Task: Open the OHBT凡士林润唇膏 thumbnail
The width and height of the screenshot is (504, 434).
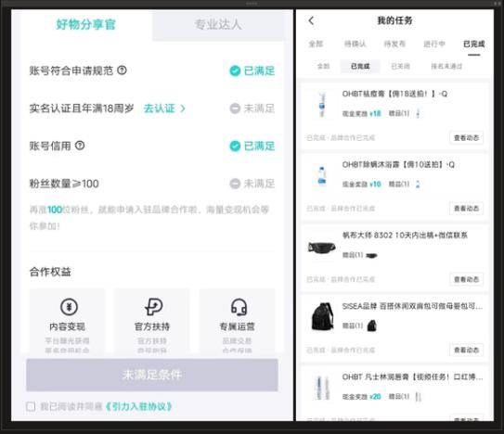Action: (x=322, y=388)
